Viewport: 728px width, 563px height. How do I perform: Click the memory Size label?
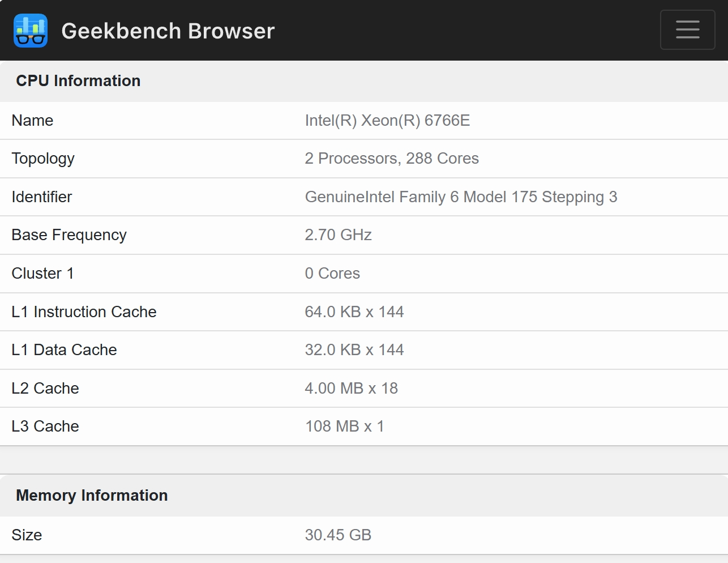[x=27, y=535]
